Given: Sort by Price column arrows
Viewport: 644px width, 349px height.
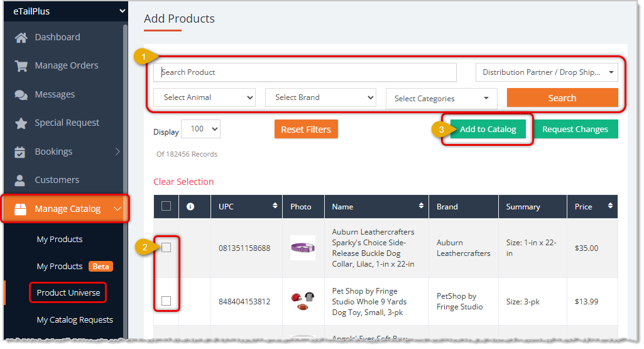Looking at the screenshot, I should [610, 206].
